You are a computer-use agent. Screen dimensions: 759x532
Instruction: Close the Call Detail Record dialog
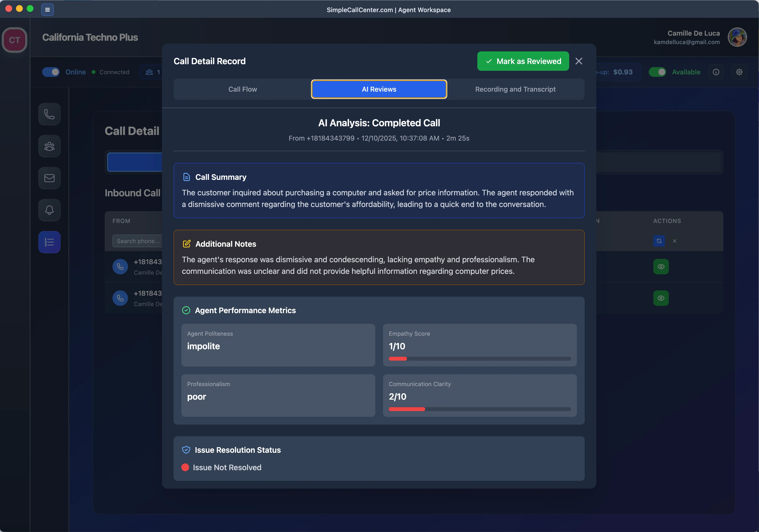pos(579,61)
